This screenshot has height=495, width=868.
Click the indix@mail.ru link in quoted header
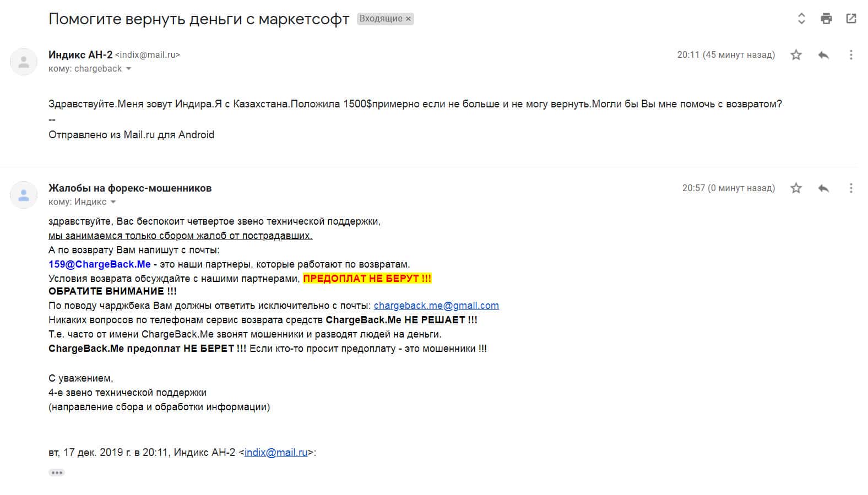275,453
